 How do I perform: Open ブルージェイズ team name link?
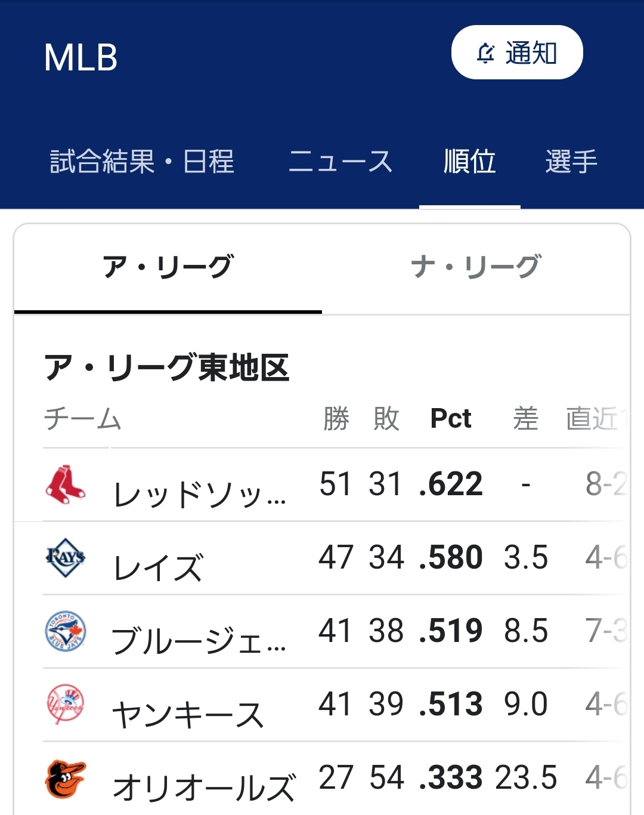coord(199,641)
